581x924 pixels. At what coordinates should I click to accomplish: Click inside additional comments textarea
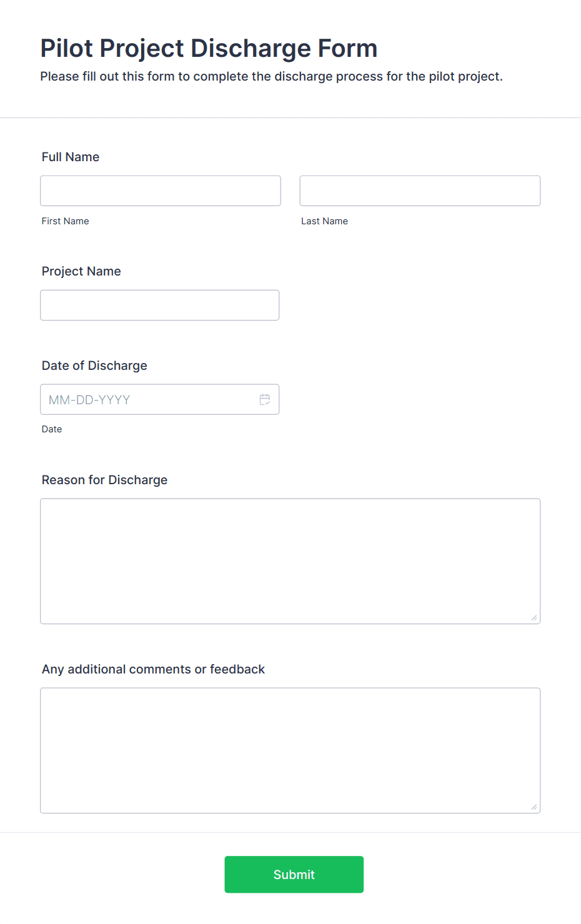[290, 750]
